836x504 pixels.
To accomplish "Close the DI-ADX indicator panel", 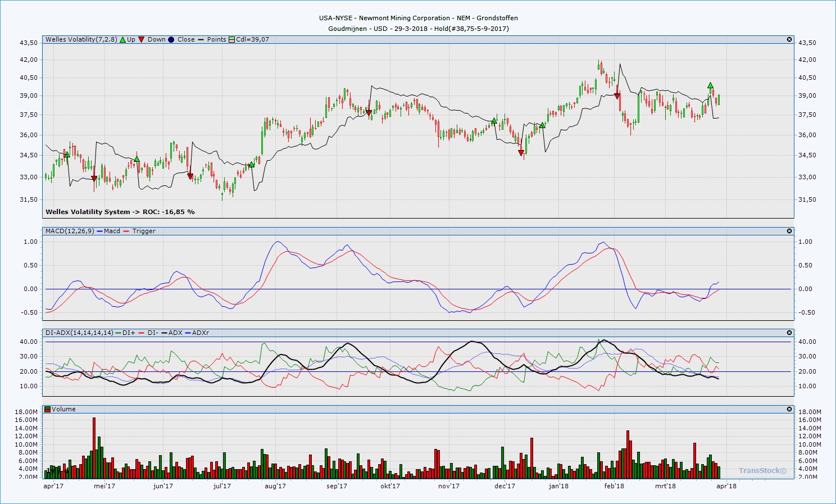I will click(789, 333).
